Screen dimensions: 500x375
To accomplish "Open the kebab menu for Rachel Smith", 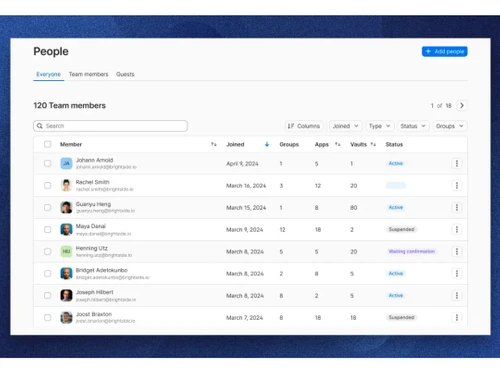I will coord(457,185).
